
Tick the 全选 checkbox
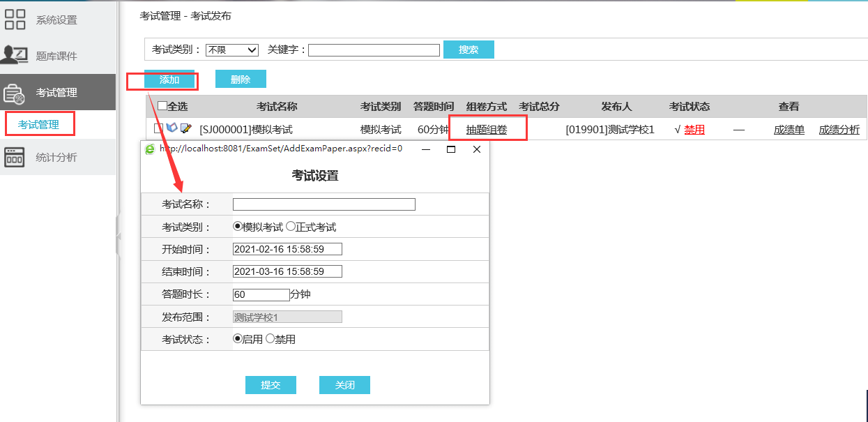(162, 106)
